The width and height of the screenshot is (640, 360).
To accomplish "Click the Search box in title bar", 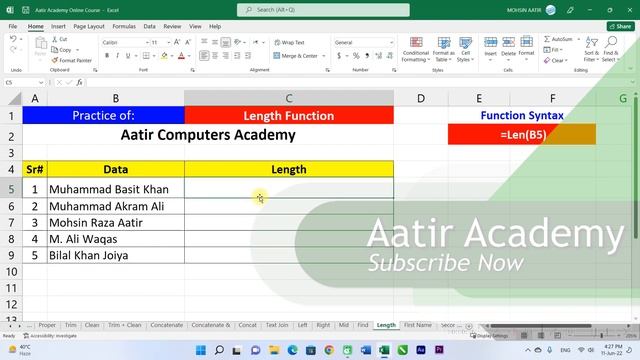I will pos(323,10).
